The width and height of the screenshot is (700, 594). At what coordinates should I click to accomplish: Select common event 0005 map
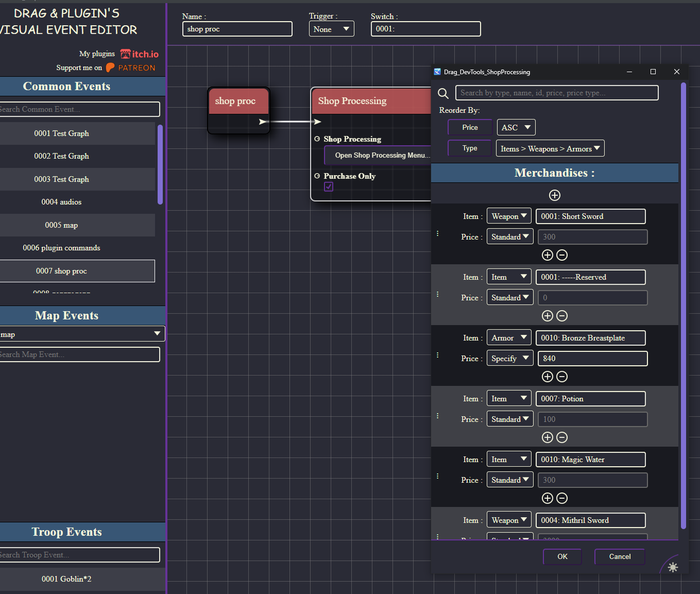pos(78,225)
